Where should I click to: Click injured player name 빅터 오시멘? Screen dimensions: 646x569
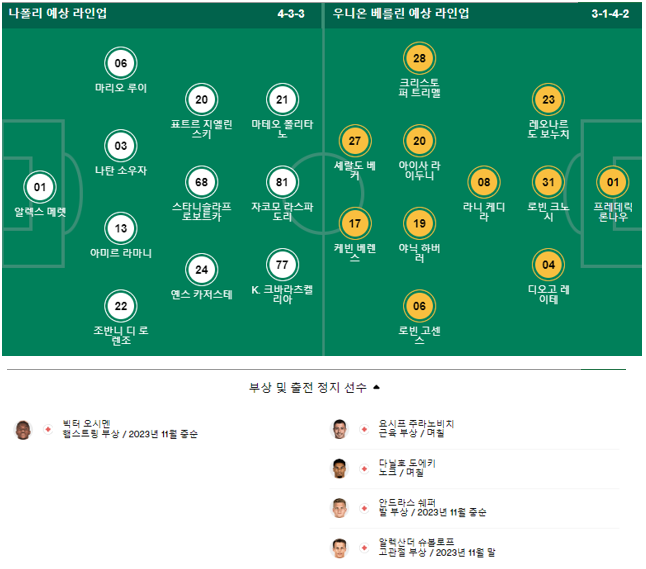(87, 424)
